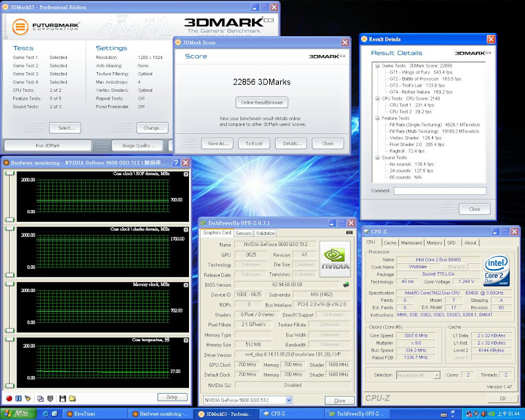Adjust the slider beside Memory clock graph
Screen dimensions: 525x420
(10, 307)
